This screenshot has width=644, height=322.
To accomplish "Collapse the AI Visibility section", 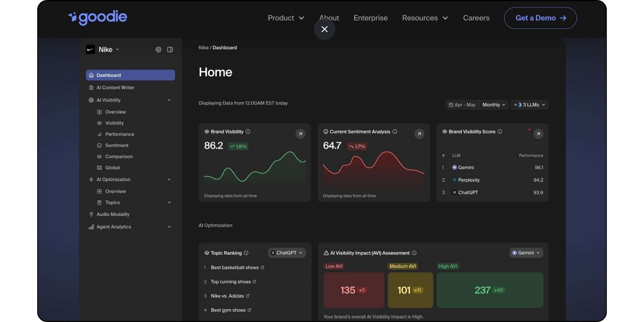I will point(169,100).
